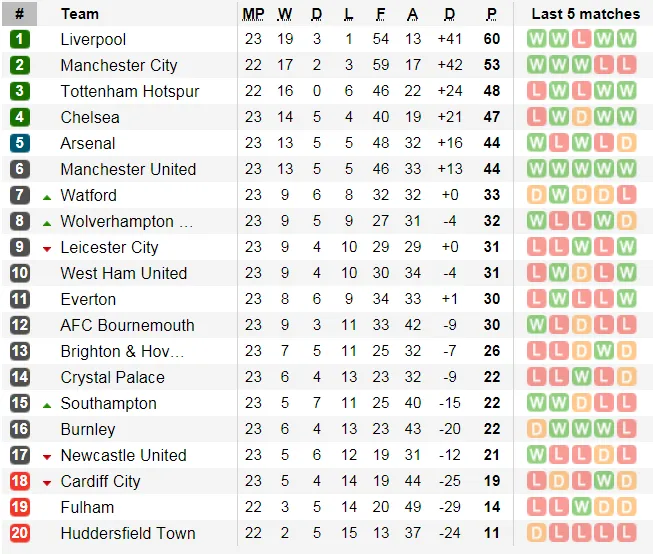Click the win badge in Fulham's last 5
The height and width of the screenshot is (554, 653).
point(581,507)
